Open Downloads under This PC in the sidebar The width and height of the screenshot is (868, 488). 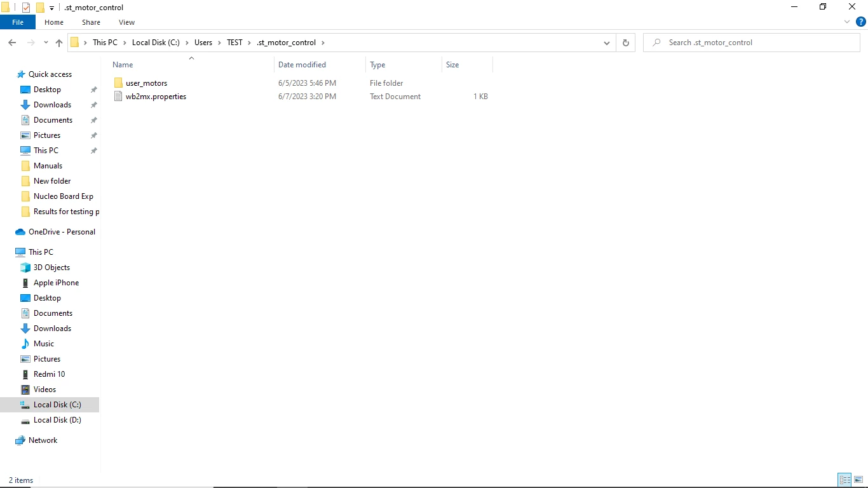tap(52, 329)
